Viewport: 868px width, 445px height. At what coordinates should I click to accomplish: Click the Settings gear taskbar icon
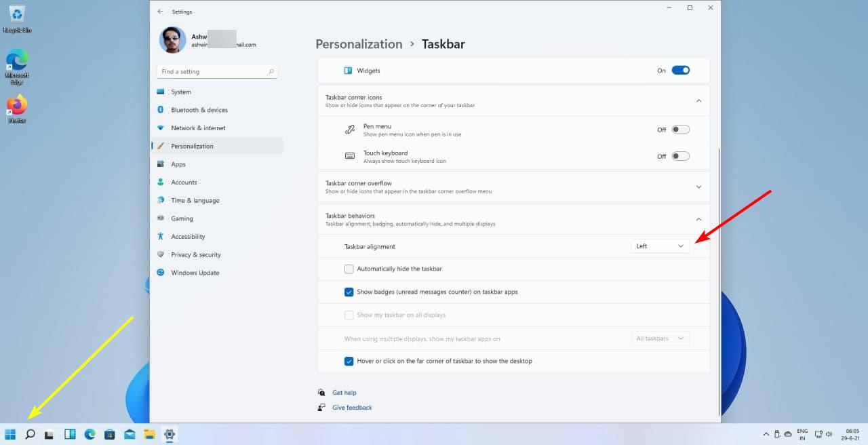(170, 434)
